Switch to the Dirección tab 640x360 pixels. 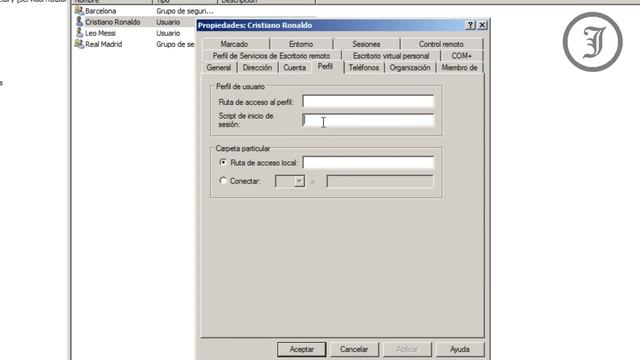point(258,67)
